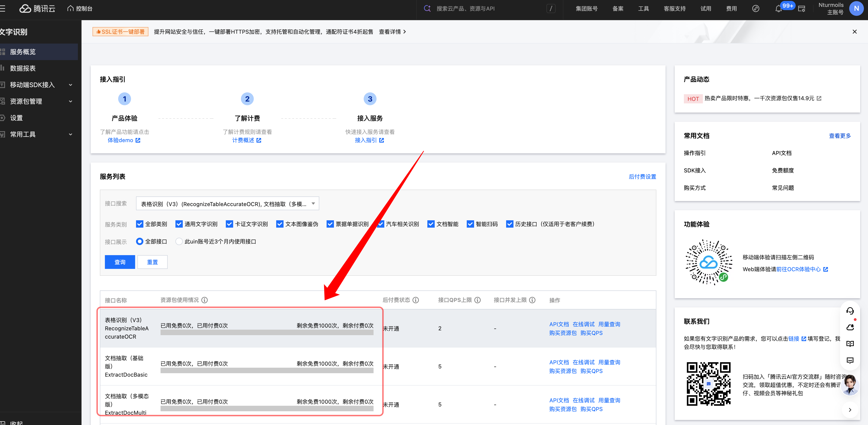Open the hamburger menu icon
Image resolution: width=868 pixels, height=425 pixels.
point(2,8)
